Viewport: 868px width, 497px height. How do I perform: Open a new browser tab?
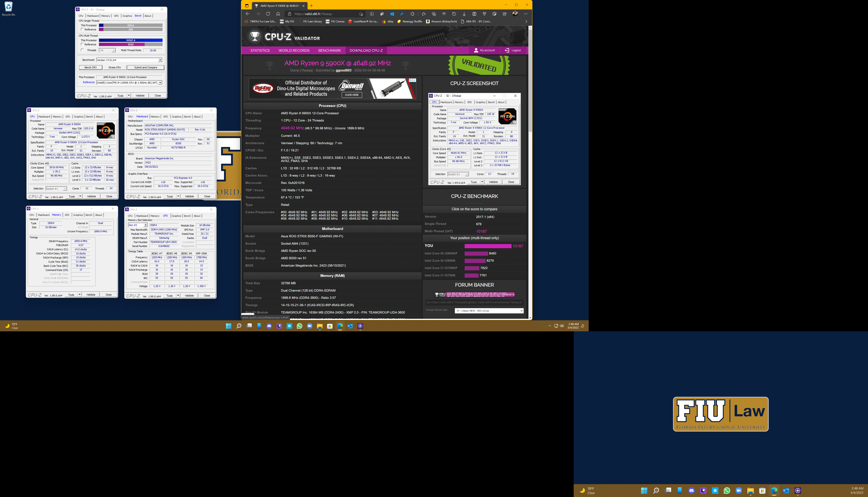click(x=311, y=6)
